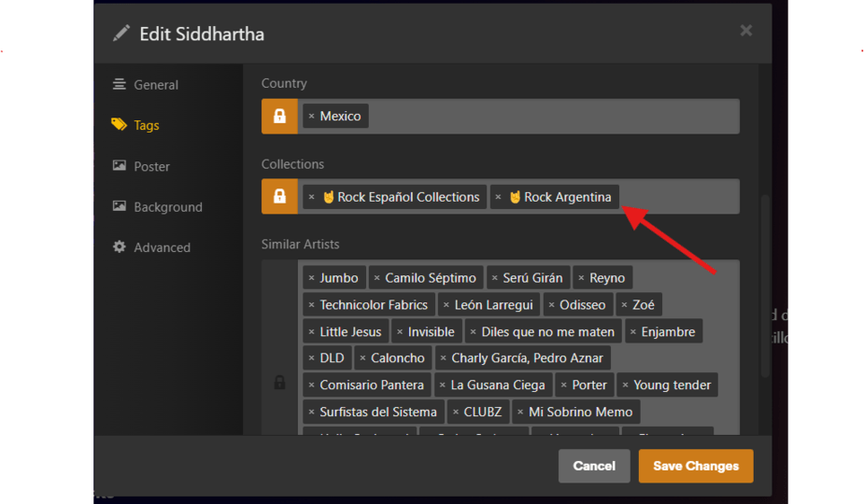This screenshot has width=864, height=504.
Task: Remove Jumbo from similar artists
Action: [x=311, y=278]
